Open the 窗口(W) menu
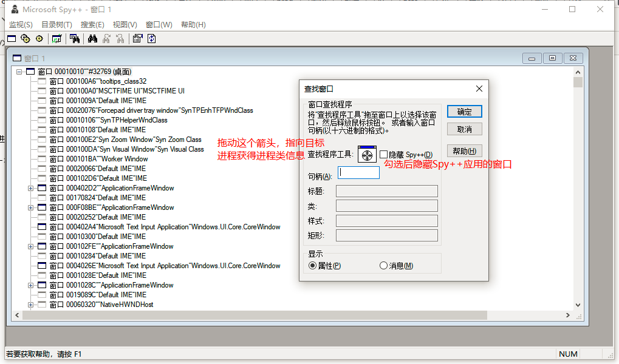The image size is (619, 364). [x=159, y=24]
